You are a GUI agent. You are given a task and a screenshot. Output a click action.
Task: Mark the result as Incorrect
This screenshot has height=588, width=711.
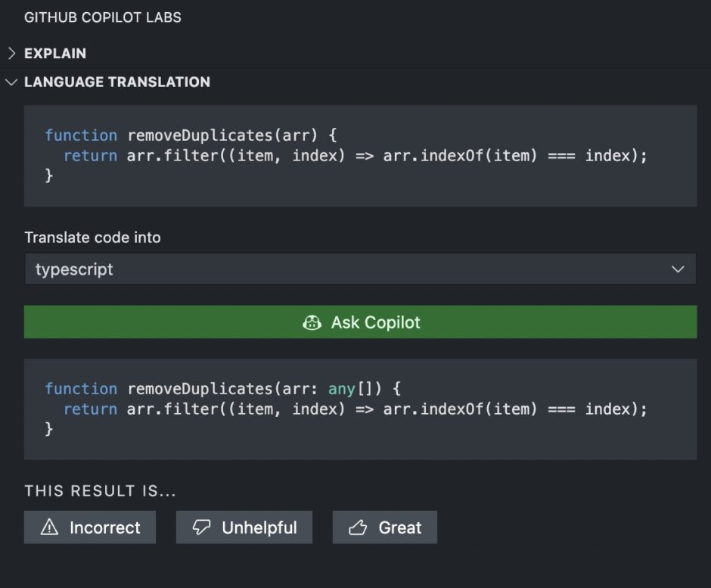(89, 527)
